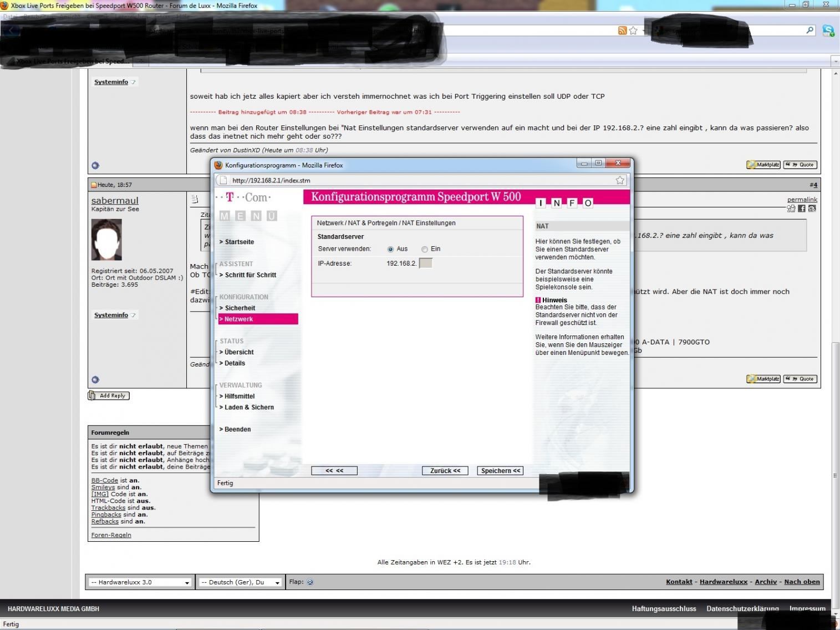Viewport: 840px width, 630px height.
Task: Click share icon right of the Facebook icon
Action: pos(812,209)
